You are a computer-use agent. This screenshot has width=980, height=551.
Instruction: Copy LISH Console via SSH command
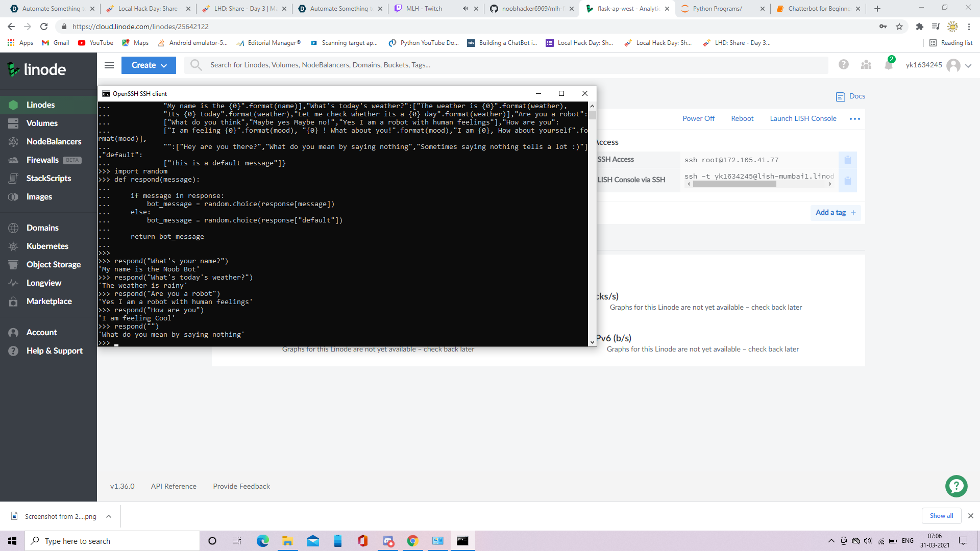(x=848, y=181)
